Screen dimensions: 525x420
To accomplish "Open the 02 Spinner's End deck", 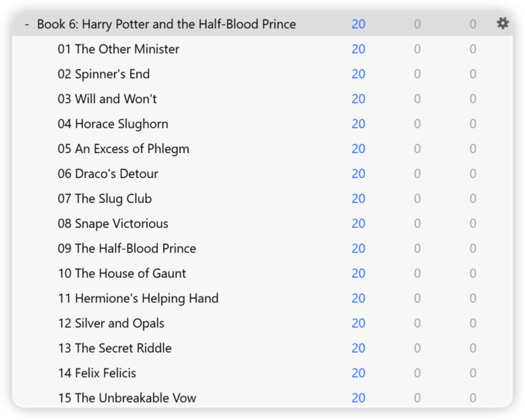I will click(104, 74).
